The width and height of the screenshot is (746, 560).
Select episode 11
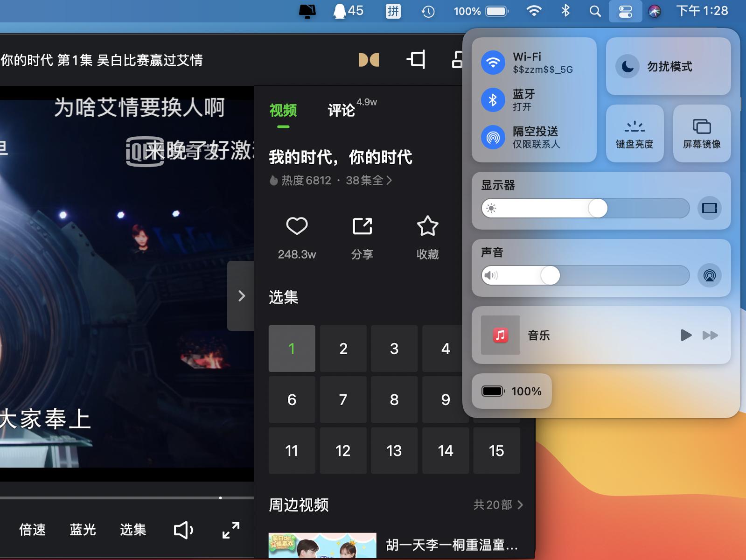tap(292, 451)
